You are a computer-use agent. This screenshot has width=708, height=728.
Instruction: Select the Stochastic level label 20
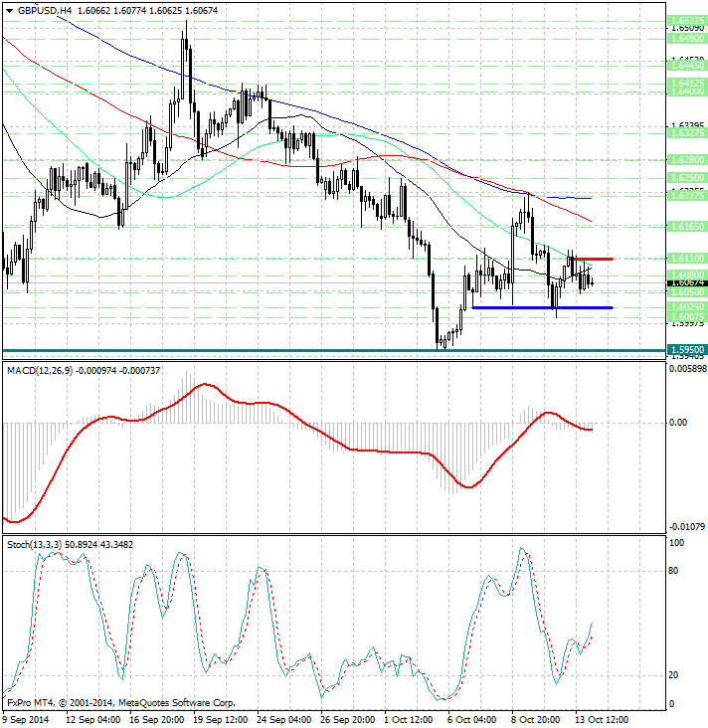coord(673,675)
